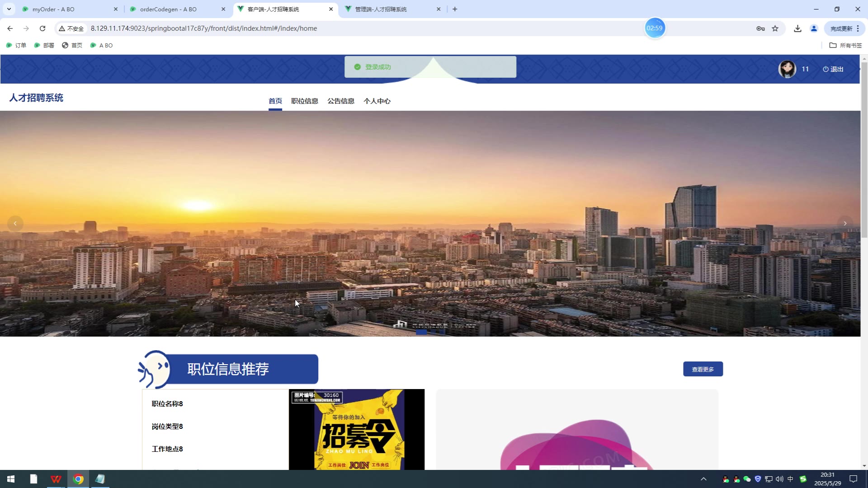Open Chrome profile icon
Viewport: 868px width, 488px height.
point(814,28)
